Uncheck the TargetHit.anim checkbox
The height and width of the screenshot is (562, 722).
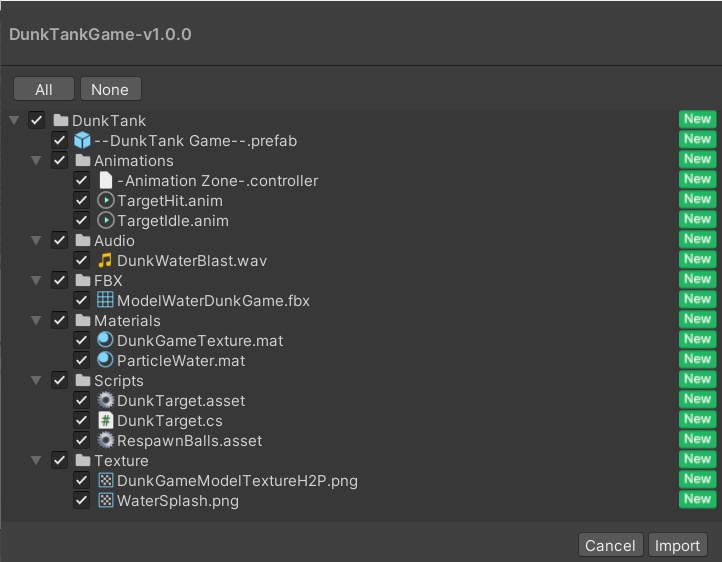(x=82, y=200)
